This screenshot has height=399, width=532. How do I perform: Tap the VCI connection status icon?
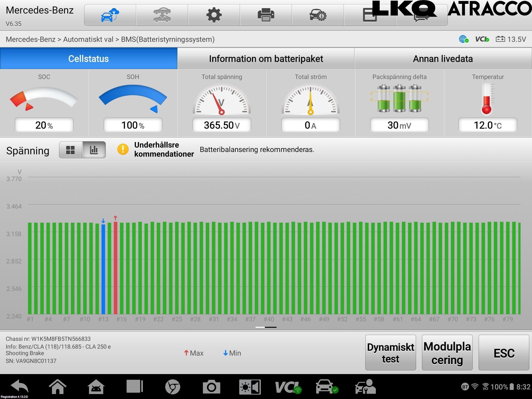482,39
